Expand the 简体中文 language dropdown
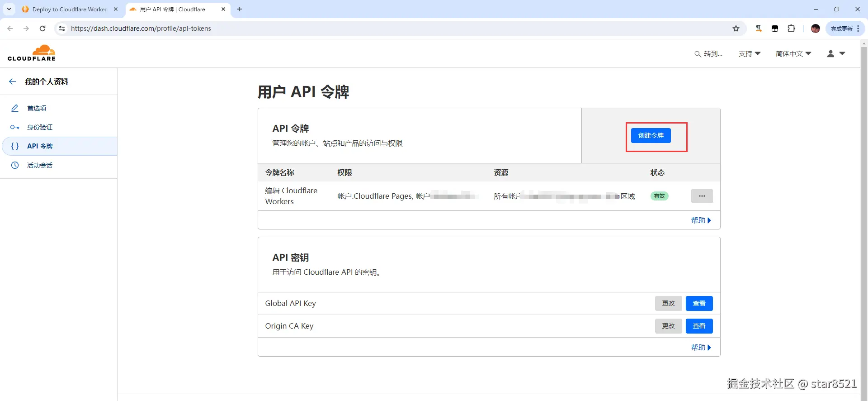 click(793, 54)
